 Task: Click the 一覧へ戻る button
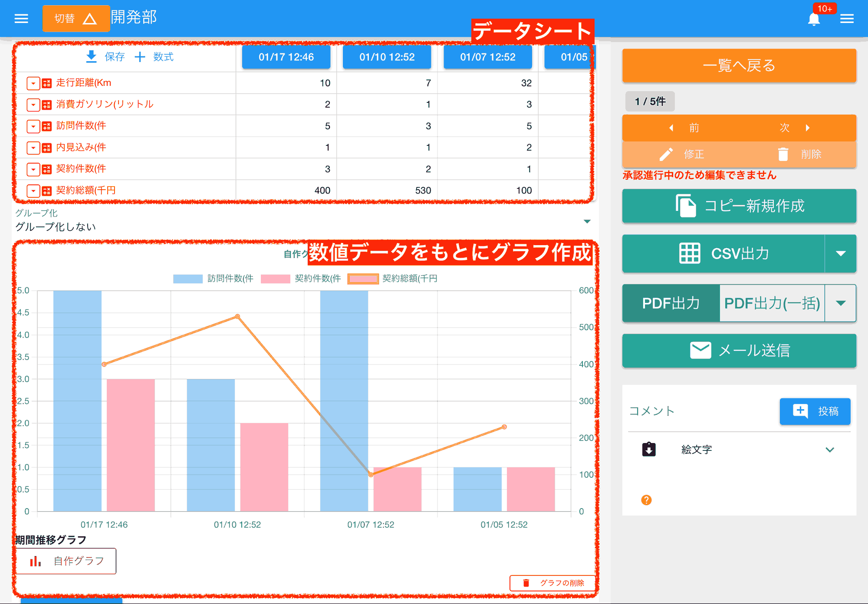(x=739, y=66)
